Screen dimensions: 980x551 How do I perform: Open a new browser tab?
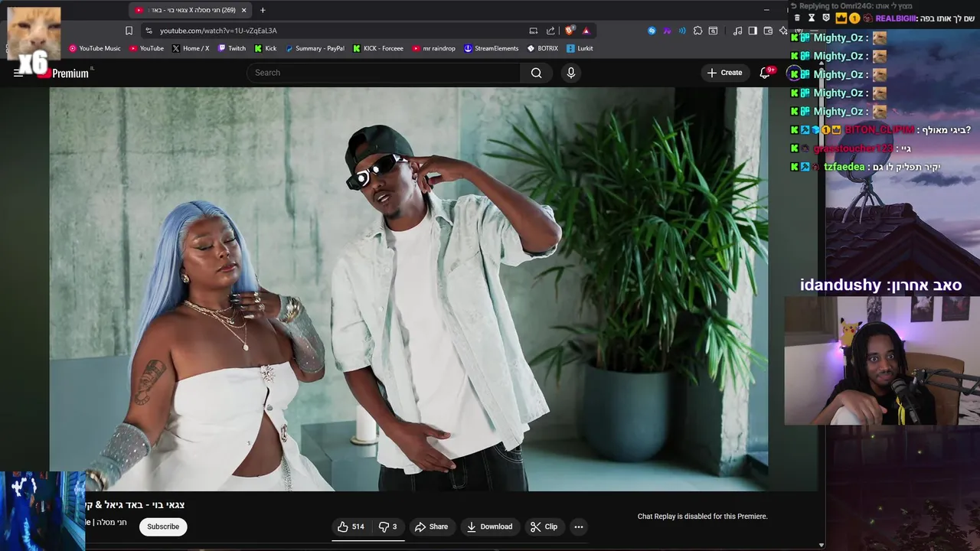pos(263,10)
